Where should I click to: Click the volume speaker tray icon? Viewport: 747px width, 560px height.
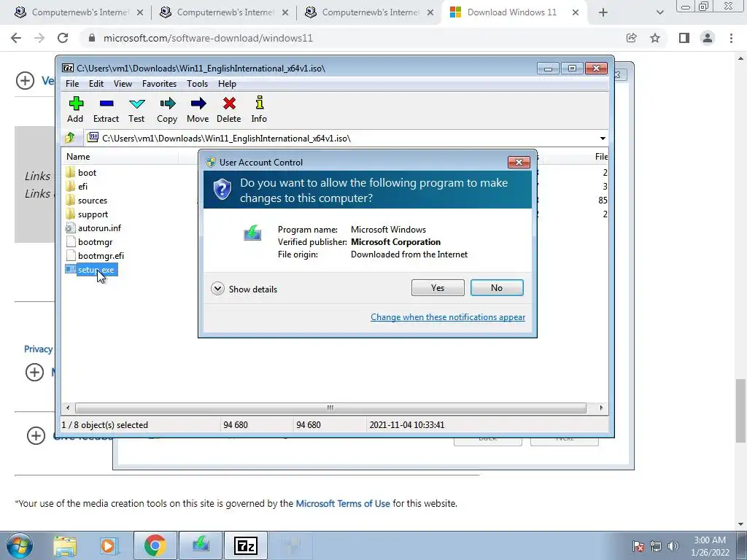673,546
